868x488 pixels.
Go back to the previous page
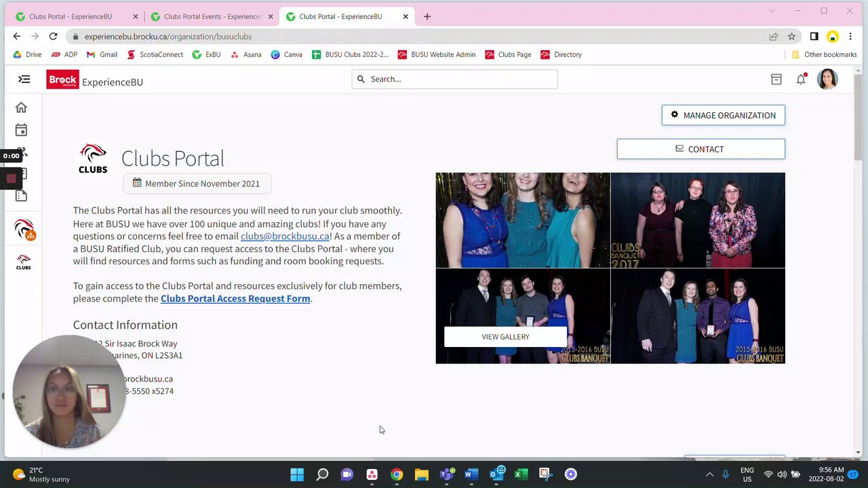click(x=17, y=37)
